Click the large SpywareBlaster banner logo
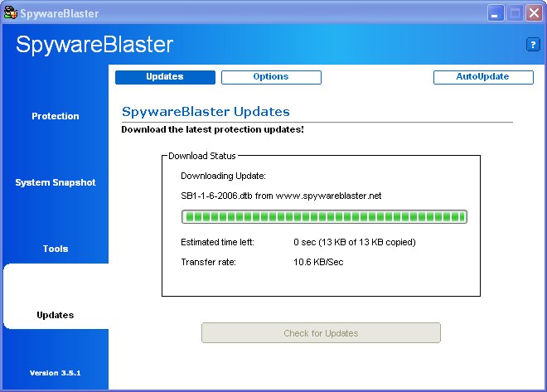547x392 pixels. 94,45
